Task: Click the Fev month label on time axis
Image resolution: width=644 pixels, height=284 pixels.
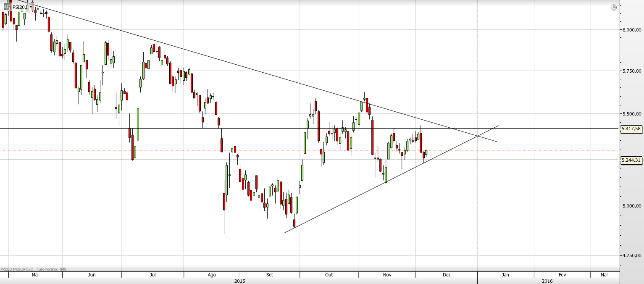Action: [562, 275]
